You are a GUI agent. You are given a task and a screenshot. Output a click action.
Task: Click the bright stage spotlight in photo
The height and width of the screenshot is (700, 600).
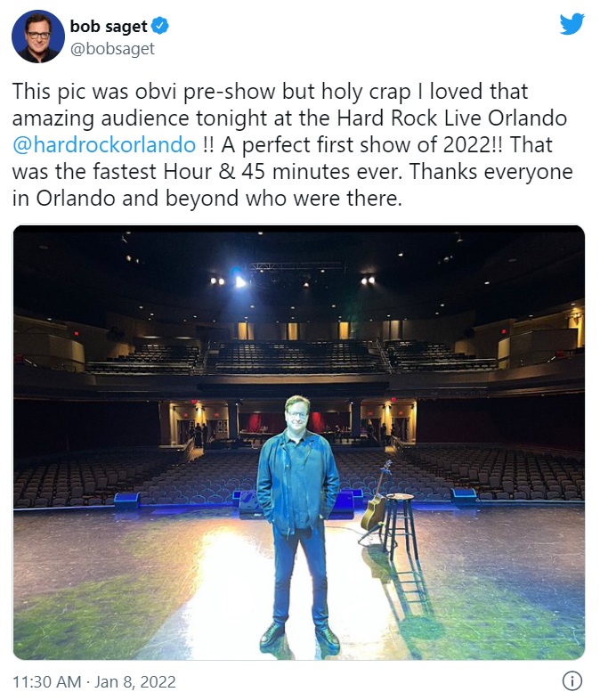pos(240,281)
